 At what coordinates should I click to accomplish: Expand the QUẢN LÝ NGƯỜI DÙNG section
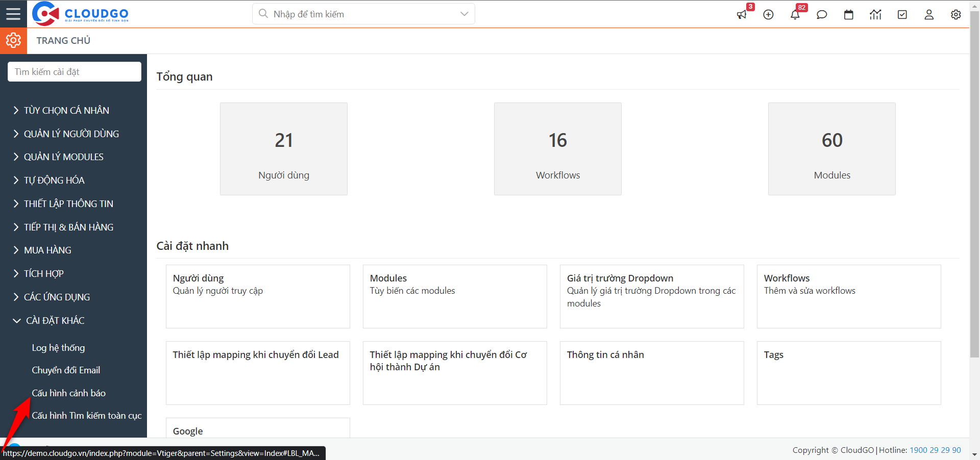71,134
